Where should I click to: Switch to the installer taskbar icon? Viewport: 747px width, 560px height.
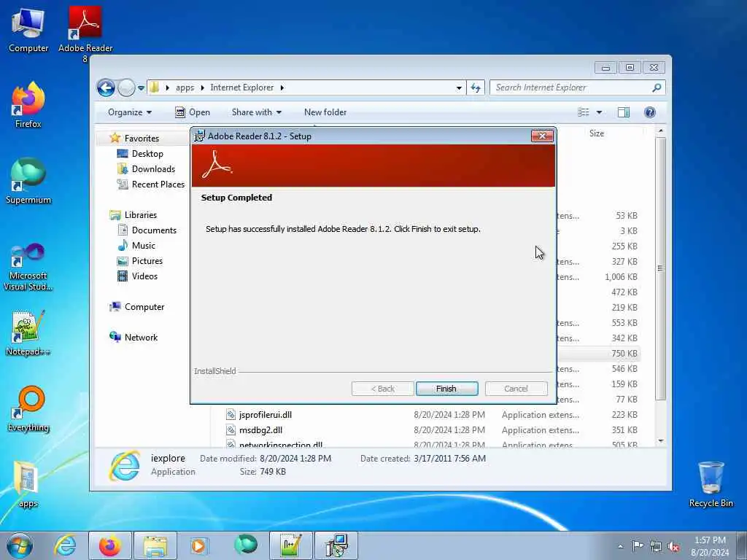[x=336, y=545]
